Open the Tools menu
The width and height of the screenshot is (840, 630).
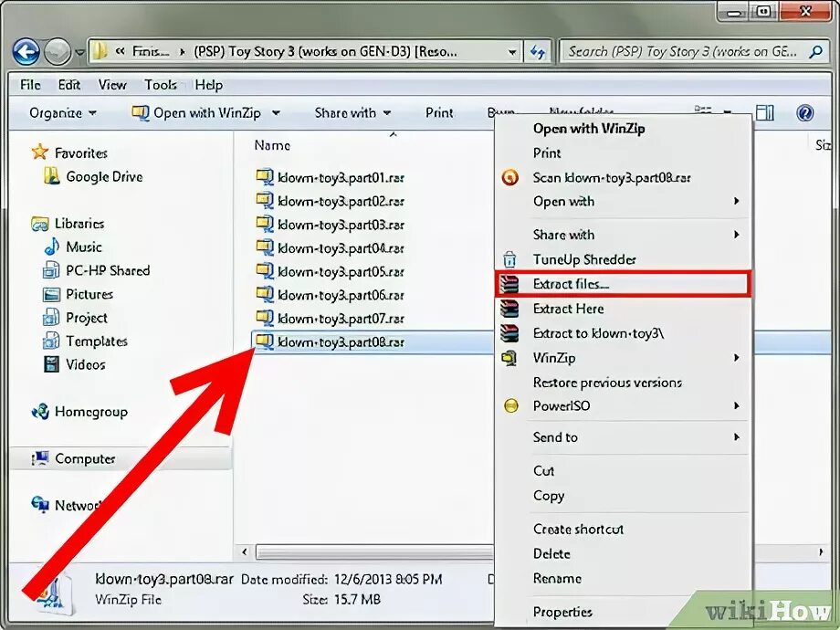coord(160,85)
